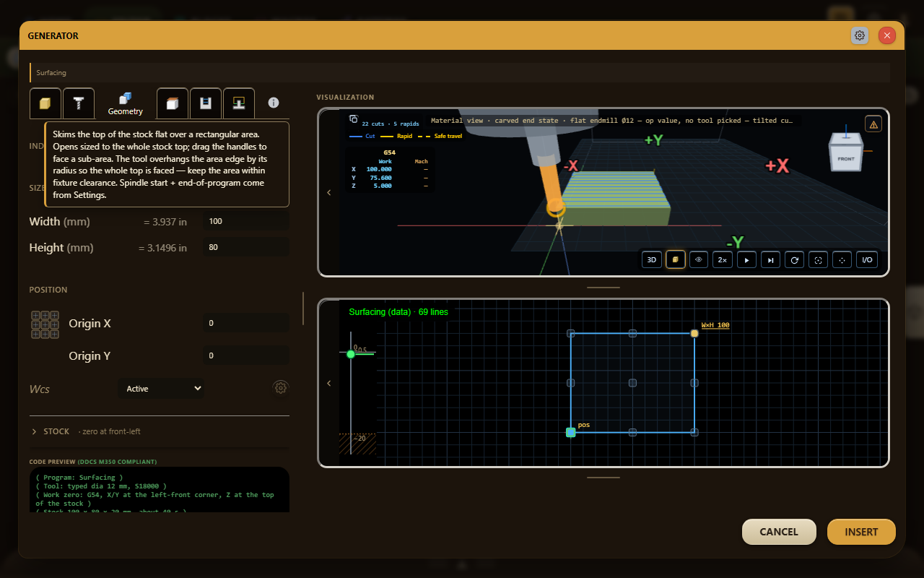Select the Geometry tab

(126, 103)
